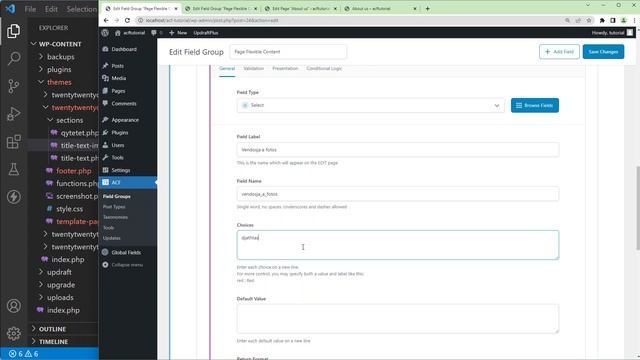Open the lightning bolt activity bar icon
The height and width of the screenshot is (360, 640).
coord(13,197)
